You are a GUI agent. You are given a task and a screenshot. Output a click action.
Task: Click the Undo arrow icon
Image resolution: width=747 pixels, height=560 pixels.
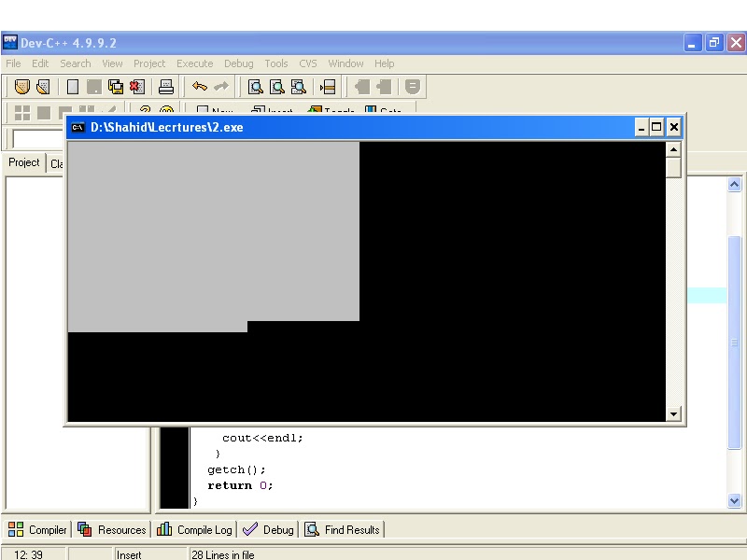200,87
